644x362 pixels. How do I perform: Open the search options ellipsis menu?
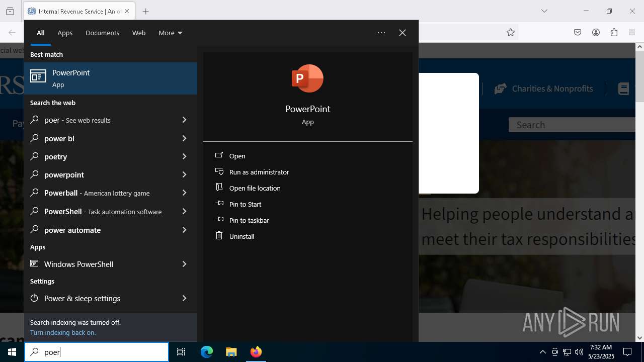381,33
